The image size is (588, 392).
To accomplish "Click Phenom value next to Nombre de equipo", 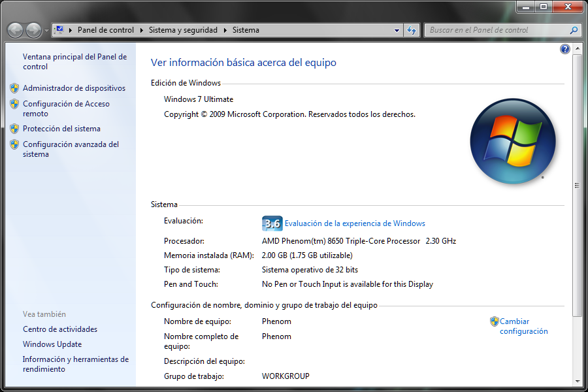I will pyautogui.click(x=276, y=321).
